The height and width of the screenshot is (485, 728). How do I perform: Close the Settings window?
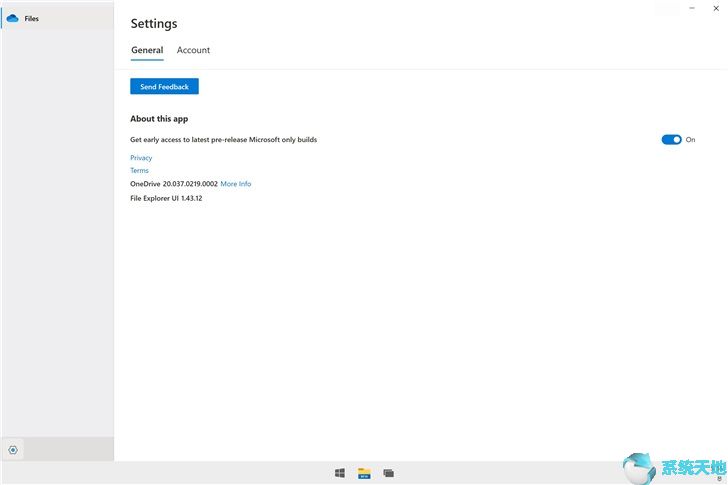point(716,8)
